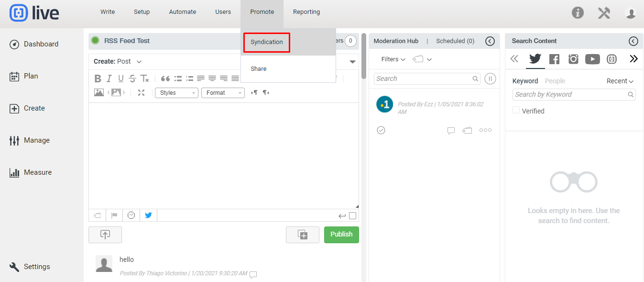
Task: Collapse the Search Content panel
Action: [633, 41]
